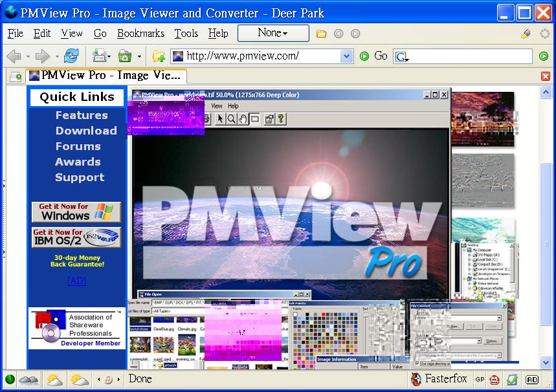
Task: Click Get it Now for IBM OS/2 button
Action: pyautogui.click(x=76, y=237)
